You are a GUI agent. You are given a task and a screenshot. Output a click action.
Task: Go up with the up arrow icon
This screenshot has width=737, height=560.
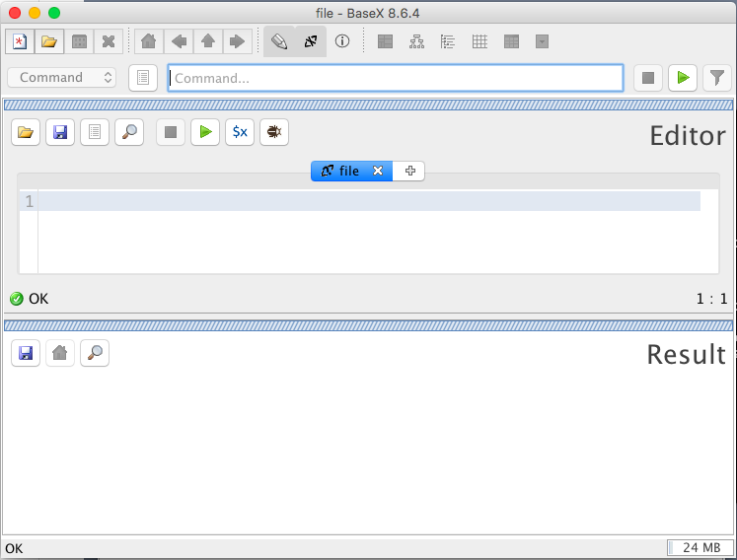[x=208, y=41]
